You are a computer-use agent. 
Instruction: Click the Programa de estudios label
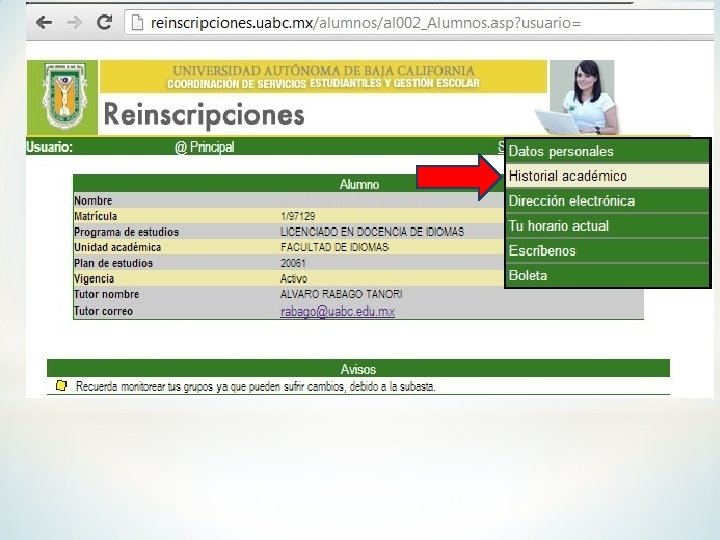tap(126, 232)
